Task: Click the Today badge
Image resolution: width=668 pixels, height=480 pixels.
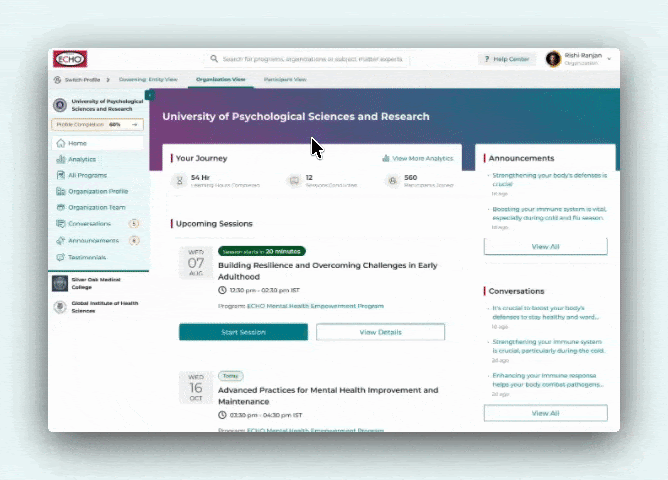Action: coord(230,376)
